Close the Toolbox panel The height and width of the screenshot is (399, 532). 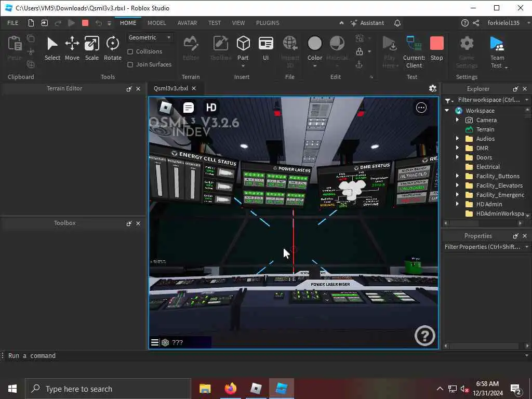pos(138,223)
